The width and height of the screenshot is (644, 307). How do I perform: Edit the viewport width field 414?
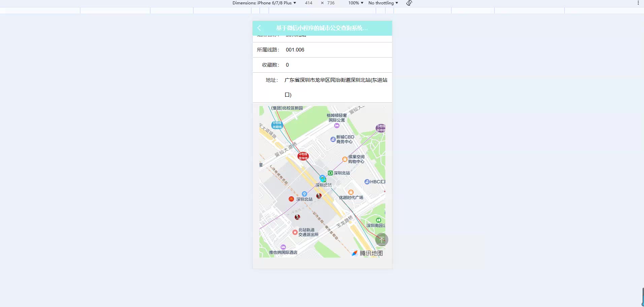(309, 3)
